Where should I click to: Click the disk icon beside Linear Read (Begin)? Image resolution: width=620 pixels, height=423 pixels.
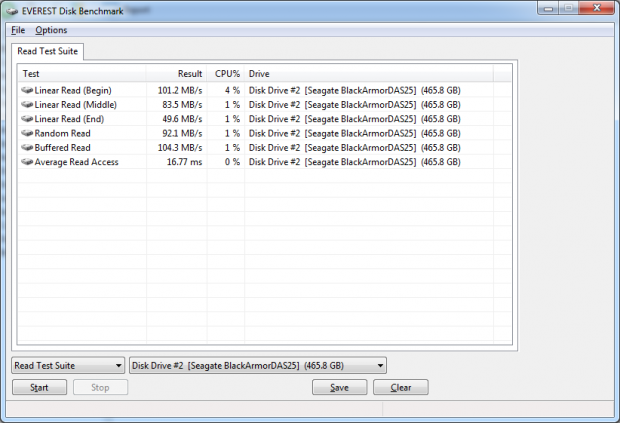coord(26,90)
